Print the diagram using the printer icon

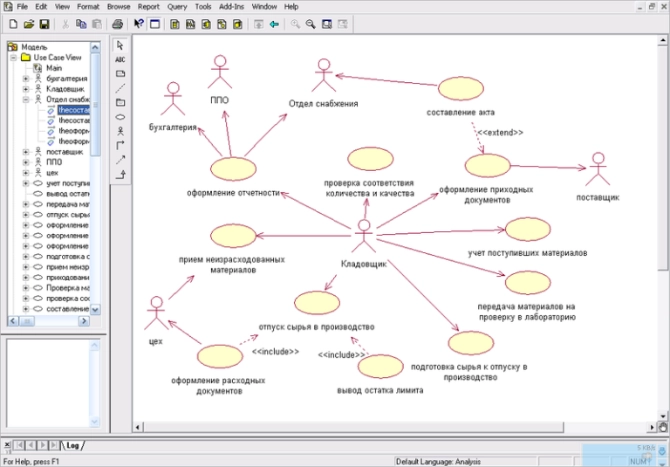pos(118,24)
